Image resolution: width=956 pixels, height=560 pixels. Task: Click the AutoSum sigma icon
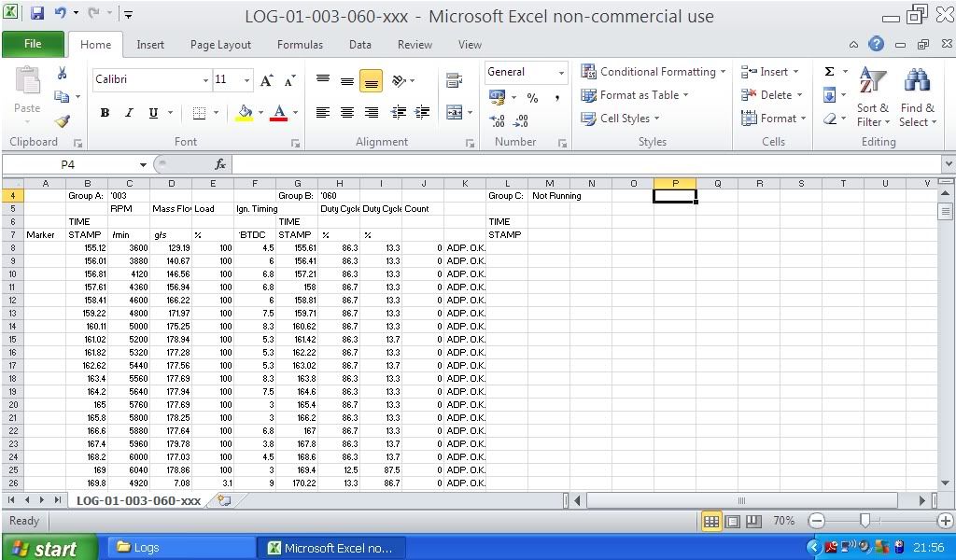tap(829, 72)
